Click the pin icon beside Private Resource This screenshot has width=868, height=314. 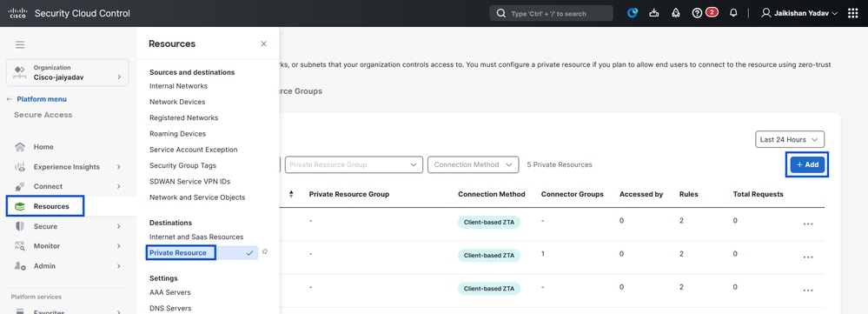265,252
